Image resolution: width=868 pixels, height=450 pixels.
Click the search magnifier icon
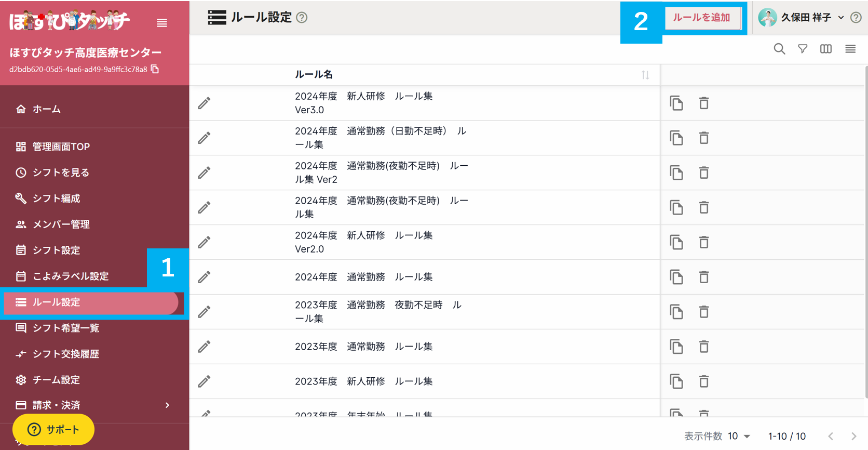[x=779, y=49]
